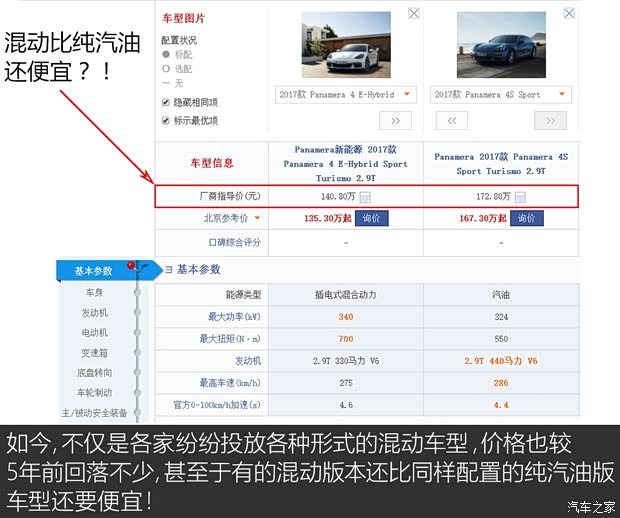Move the 4S Sport column left with << button
This screenshot has width=620, height=518.
452,121
